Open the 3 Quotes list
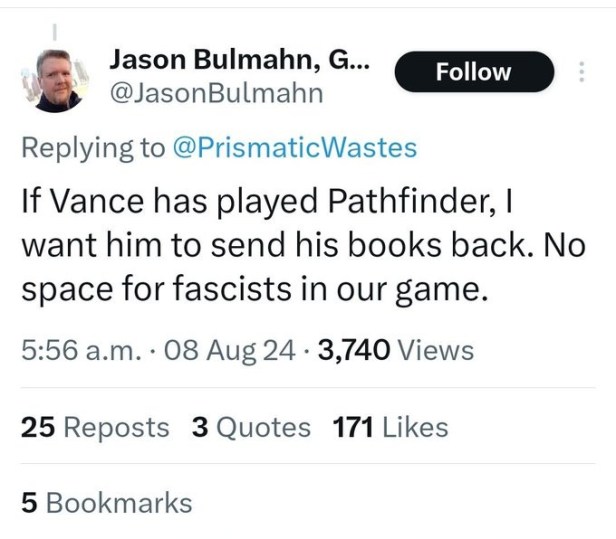The height and width of the screenshot is (539, 616). pos(250,427)
